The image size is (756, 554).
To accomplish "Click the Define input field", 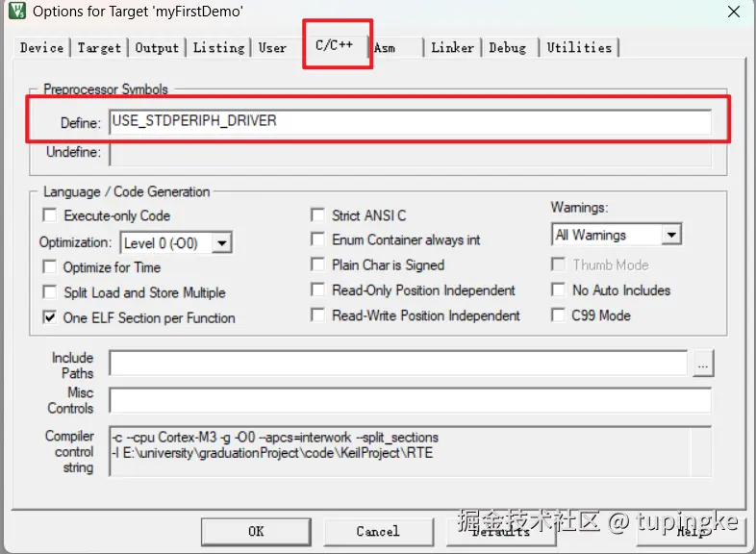I will coord(411,121).
